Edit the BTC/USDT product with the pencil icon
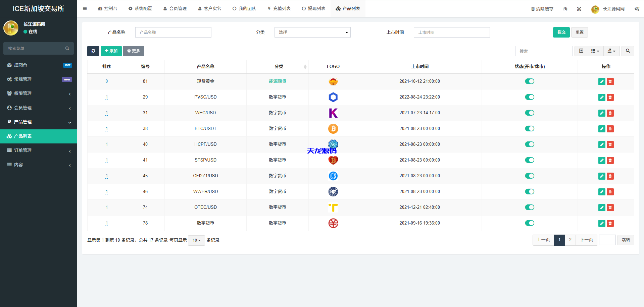Screen dimensions: 644x307 click(601, 129)
